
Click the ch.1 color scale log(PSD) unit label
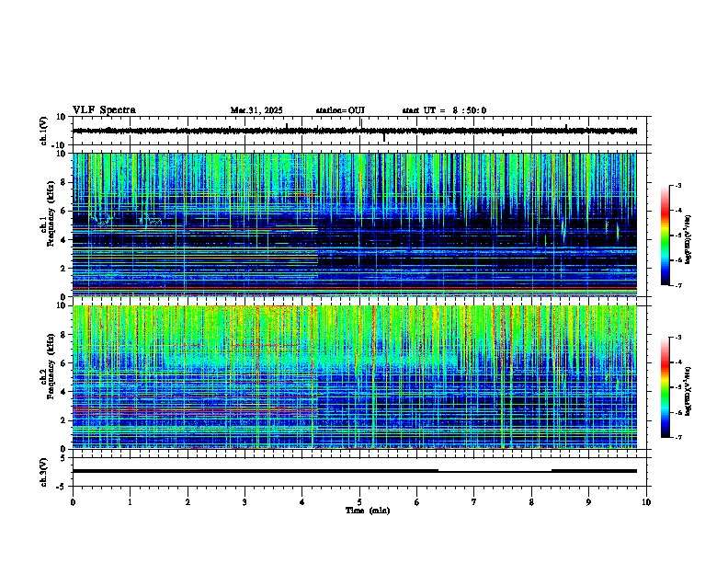(x=688, y=239)
